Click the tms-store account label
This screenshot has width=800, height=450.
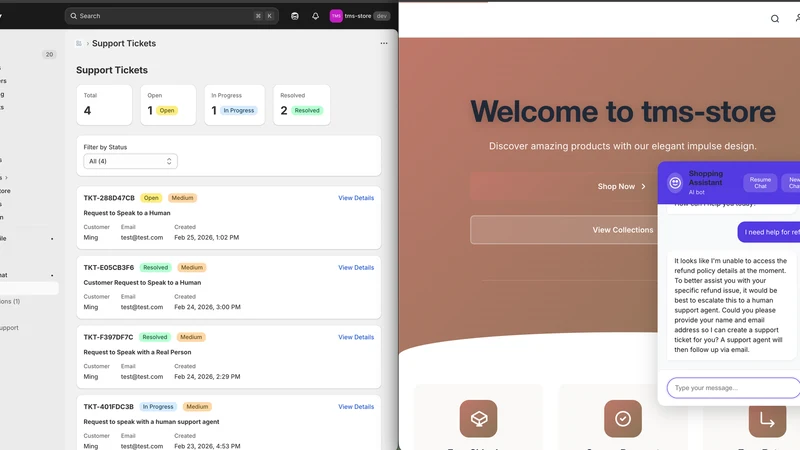click(358, 16)
